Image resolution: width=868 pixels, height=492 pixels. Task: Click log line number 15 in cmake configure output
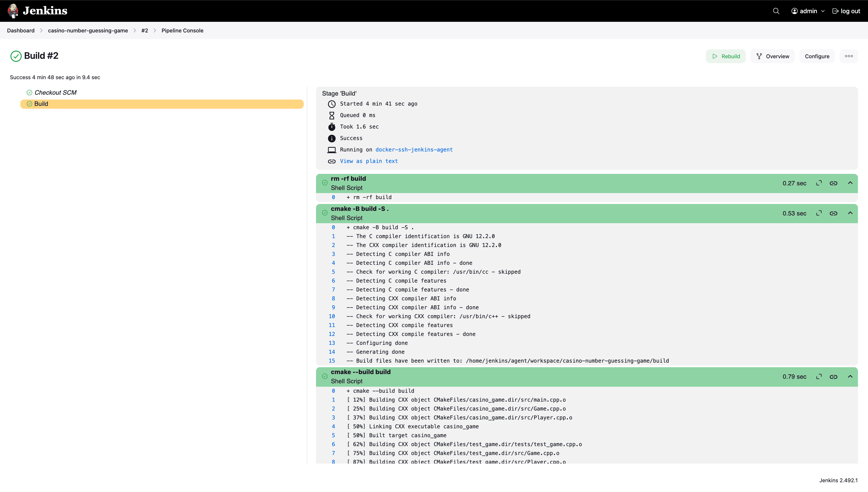332,361
